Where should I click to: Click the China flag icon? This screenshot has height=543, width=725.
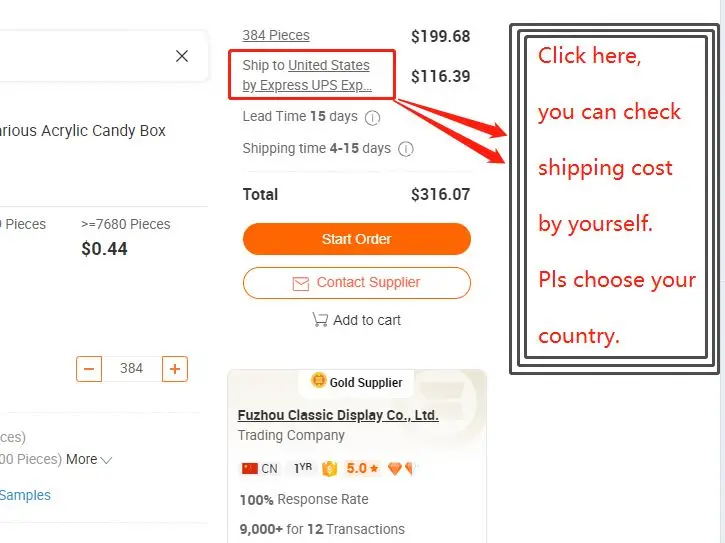250,468
